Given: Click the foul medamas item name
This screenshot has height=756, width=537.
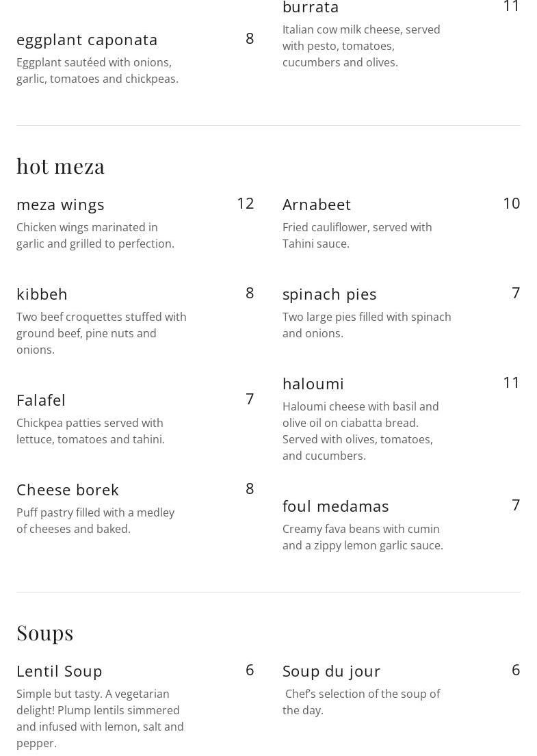Looking at the screenshot, I should 335,506.
